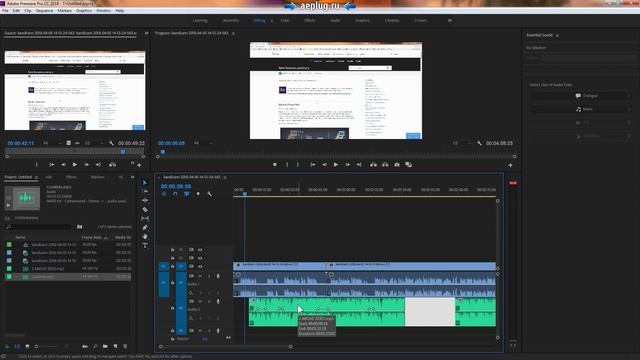The height and width of the screenshot is (360, 640).
Task: Enable voice-over record on Audio 1 track
Action: click(x=218, y=276)
